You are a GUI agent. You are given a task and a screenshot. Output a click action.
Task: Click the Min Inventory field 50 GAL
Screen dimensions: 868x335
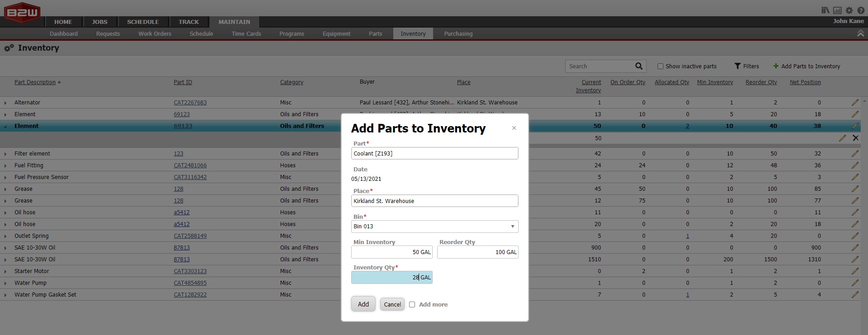tap(392, 252)
